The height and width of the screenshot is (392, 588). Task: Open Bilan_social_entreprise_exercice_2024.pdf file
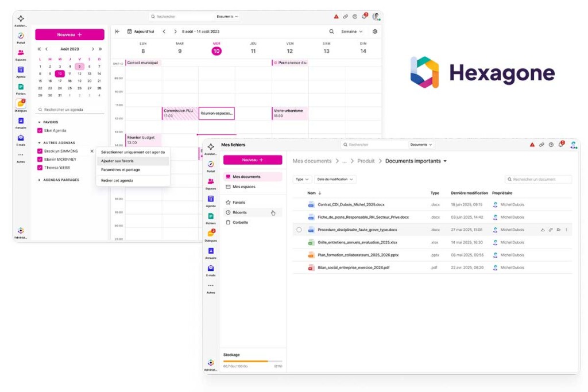click(354, 267)
